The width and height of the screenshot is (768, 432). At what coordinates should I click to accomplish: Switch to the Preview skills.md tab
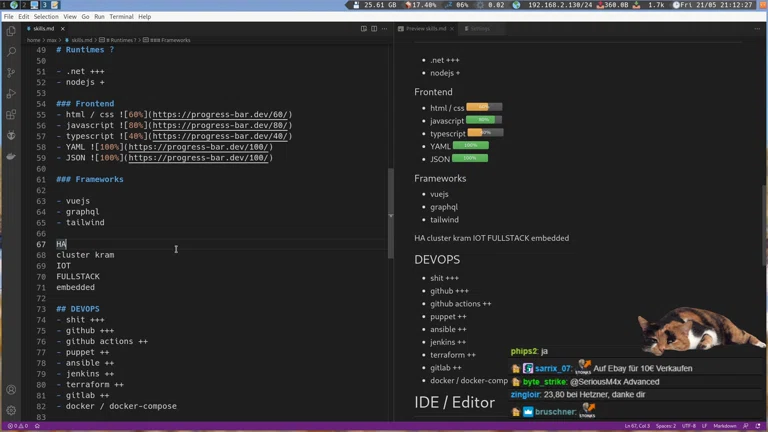click(x=426, y=29)
